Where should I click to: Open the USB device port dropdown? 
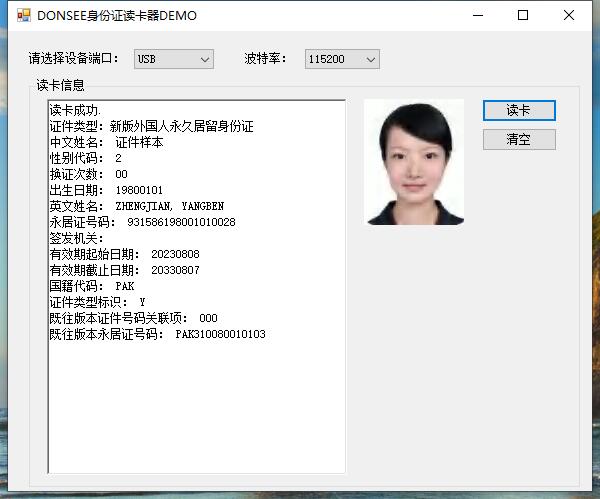pos(174,60)
